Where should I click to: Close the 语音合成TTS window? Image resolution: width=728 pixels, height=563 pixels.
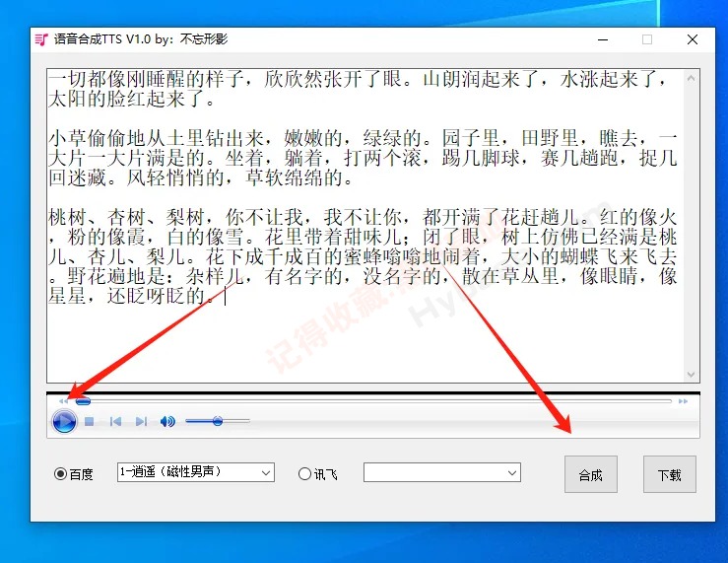tap(693, 40)
